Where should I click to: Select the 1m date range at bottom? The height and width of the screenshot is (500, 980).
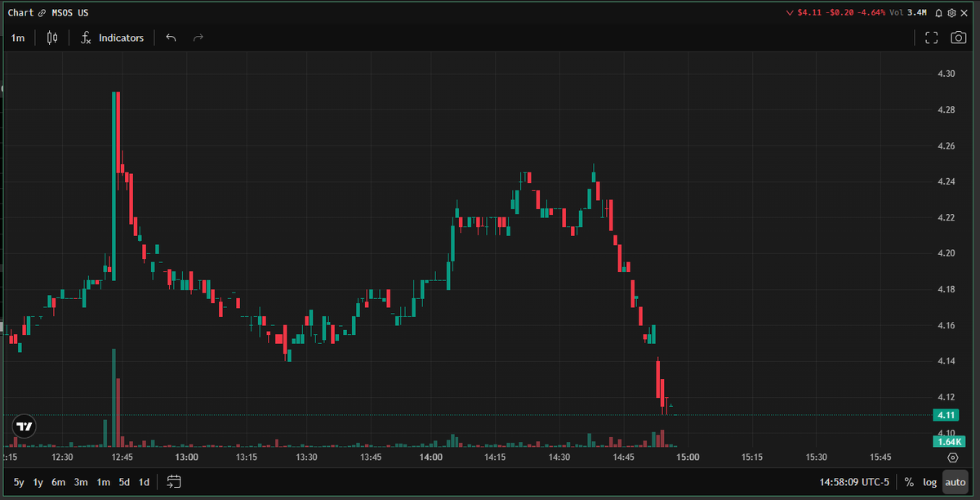[103, 482]
